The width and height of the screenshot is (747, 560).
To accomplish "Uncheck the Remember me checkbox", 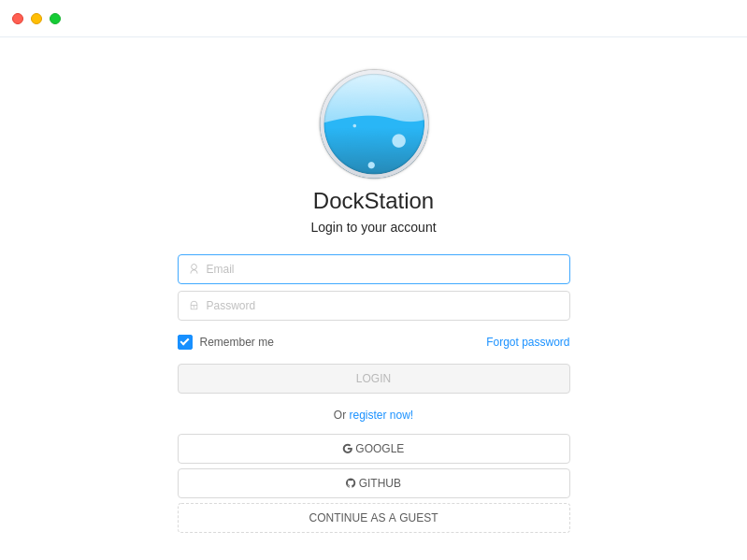I will [185, 342].
